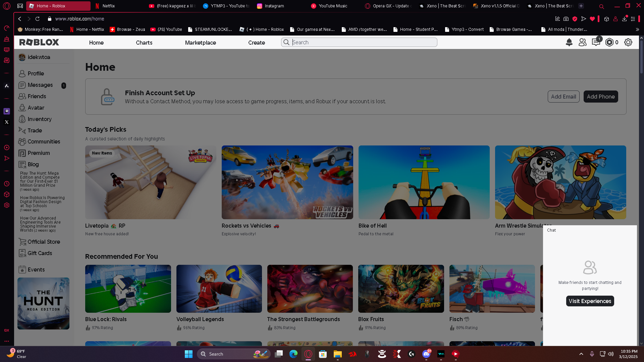
Task: Take a snapshot with camera icon
Action: (566, 19)
